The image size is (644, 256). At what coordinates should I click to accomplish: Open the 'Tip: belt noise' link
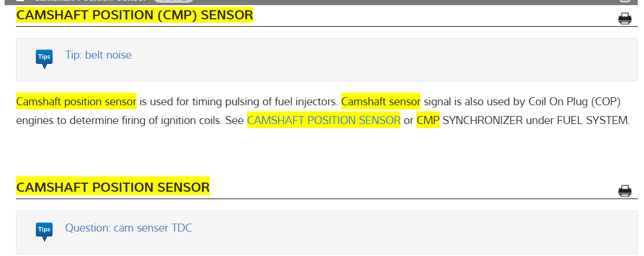click(98, 55)
